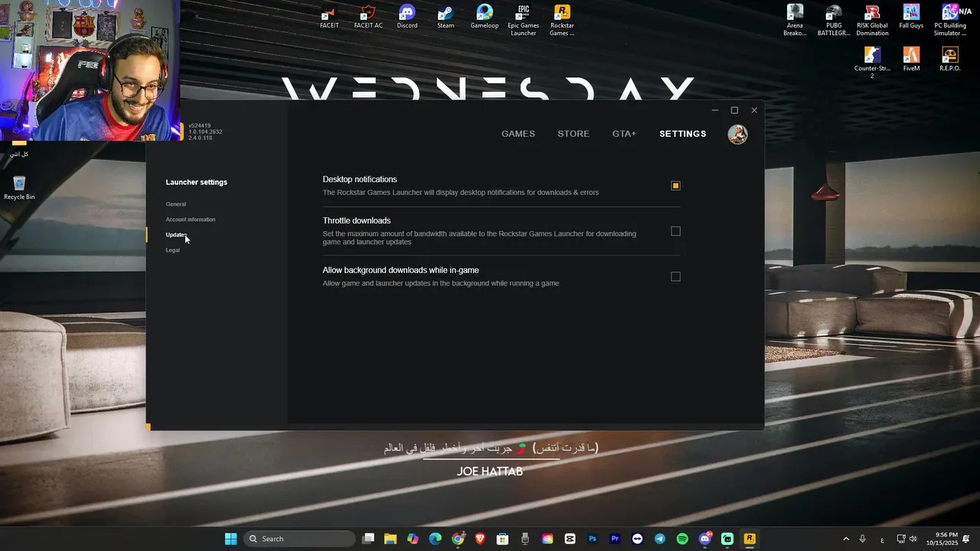Image resolution: width=980 pixels, height=551 pixels.
Task: Disable the Desktop notifications checkbox
Action: [675, 185]
